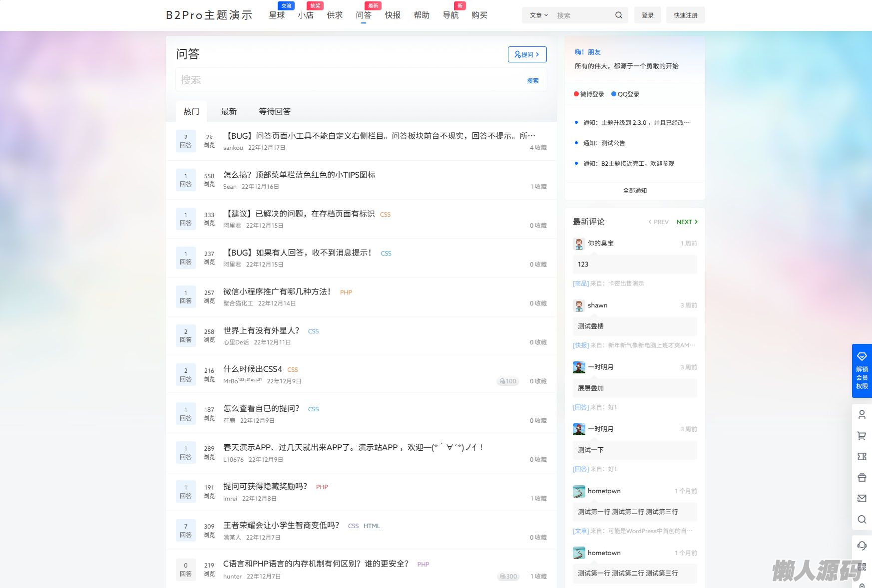Go to NEXT page of latest comments

coord(687,222)
